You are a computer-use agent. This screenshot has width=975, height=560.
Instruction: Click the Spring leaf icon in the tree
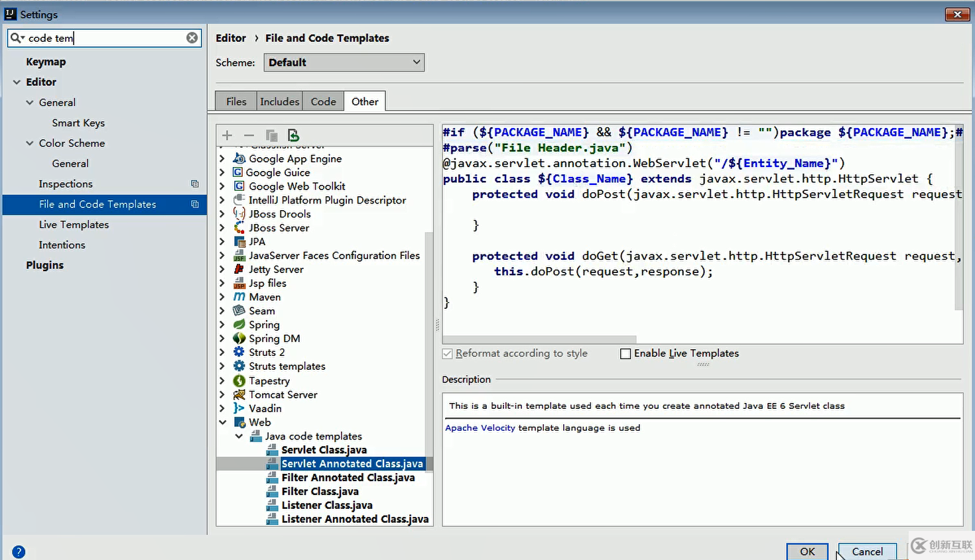pyautogui.click(x=239, y=325)
